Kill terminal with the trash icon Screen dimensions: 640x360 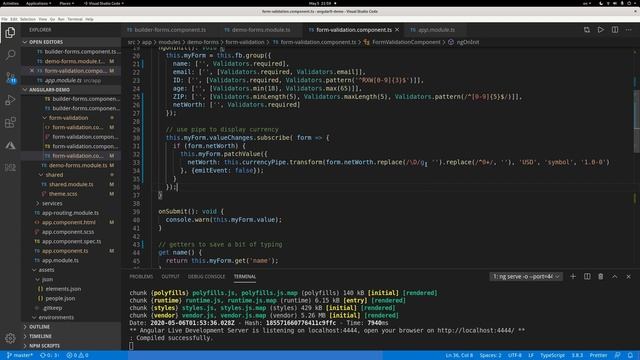[600, 276]
